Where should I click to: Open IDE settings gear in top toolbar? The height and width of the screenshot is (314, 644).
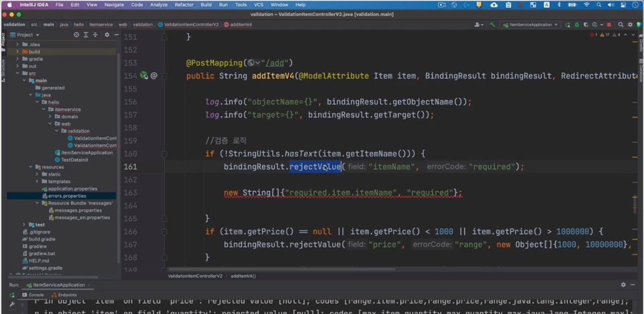tap(631, 25)
